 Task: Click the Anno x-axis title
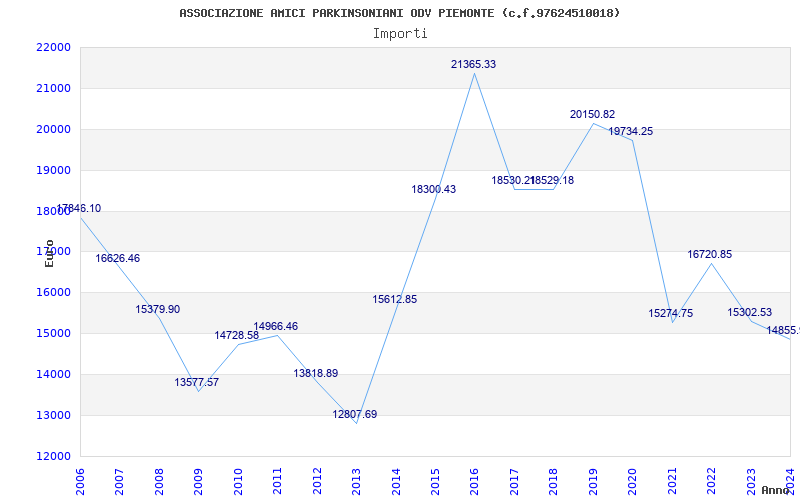776,490
